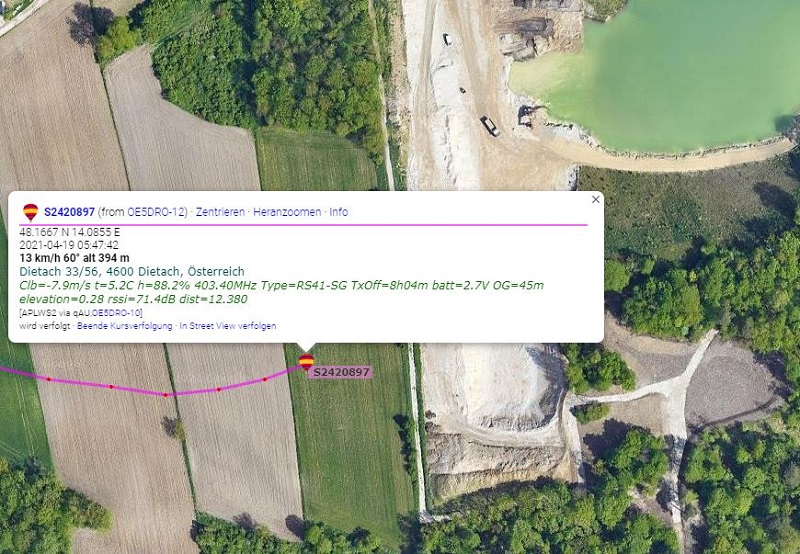
Task: Close the S2420897 info popup
Action: coord(595,199)
